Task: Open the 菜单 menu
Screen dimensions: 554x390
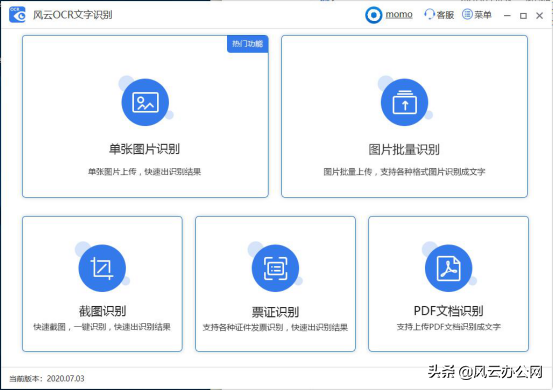Action: (483, 14)
